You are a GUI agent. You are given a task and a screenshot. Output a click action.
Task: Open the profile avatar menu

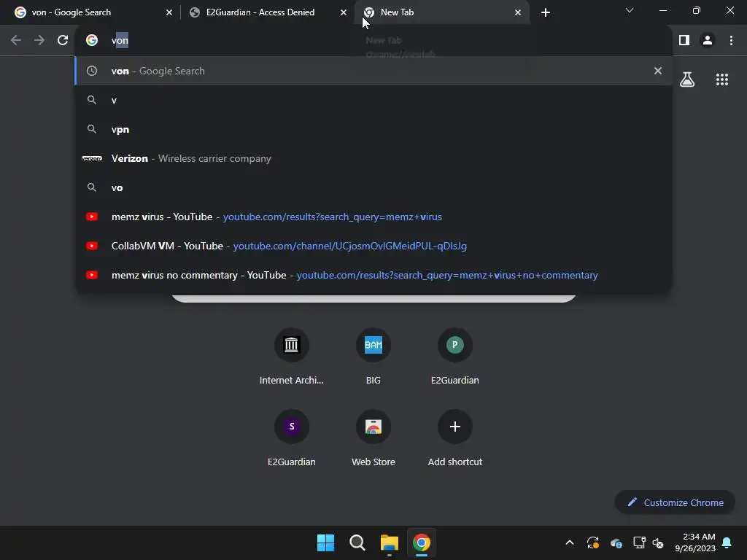coord(708,41)
